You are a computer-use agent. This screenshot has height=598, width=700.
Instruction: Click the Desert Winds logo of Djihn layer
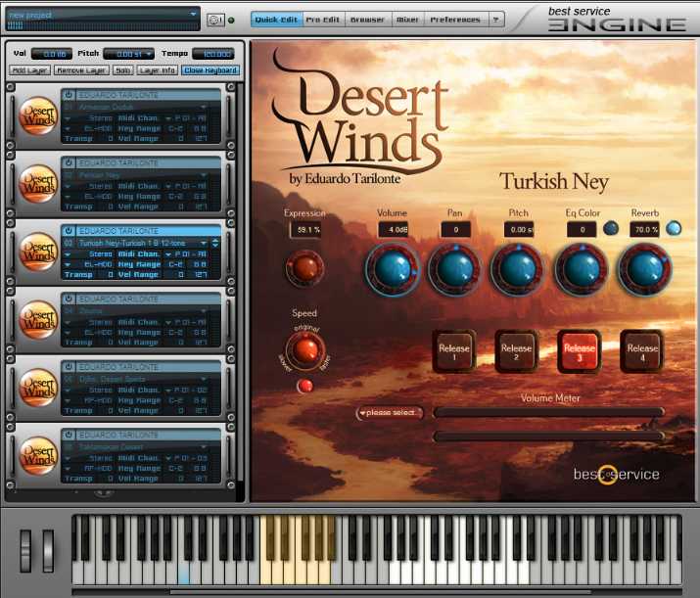[x=38, y=388]
